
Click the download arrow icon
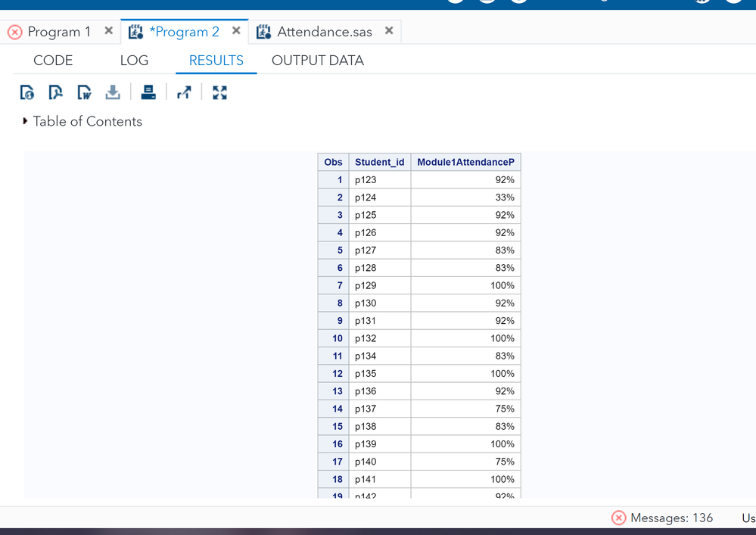pyautogui.click(x=112, y=92)
